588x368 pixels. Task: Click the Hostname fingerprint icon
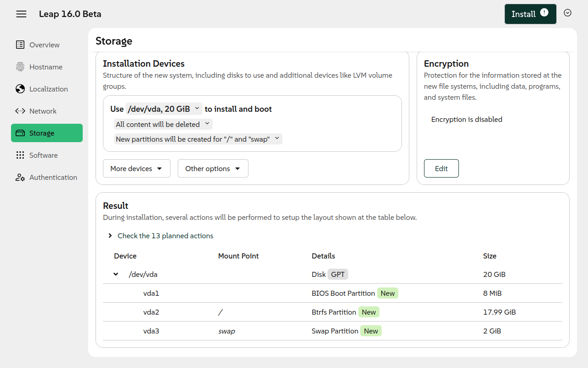[x=20, y=67]
